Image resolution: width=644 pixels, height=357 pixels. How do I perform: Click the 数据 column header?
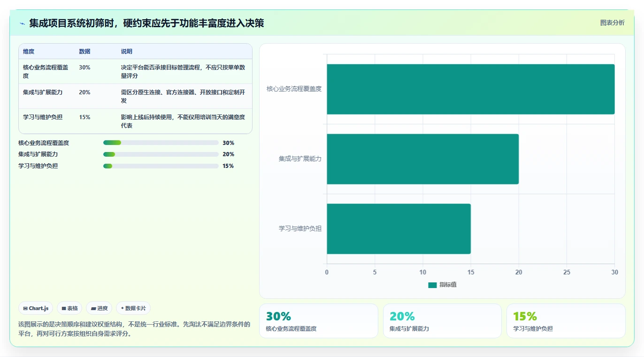click(84, 52)
